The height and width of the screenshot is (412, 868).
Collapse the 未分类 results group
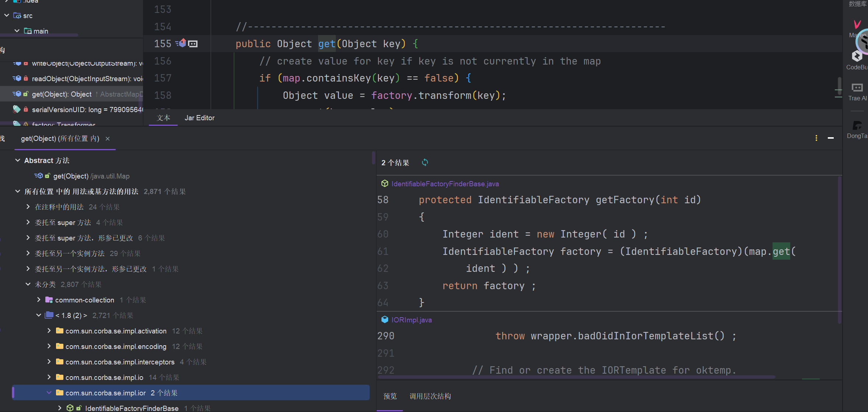(28, 284)
